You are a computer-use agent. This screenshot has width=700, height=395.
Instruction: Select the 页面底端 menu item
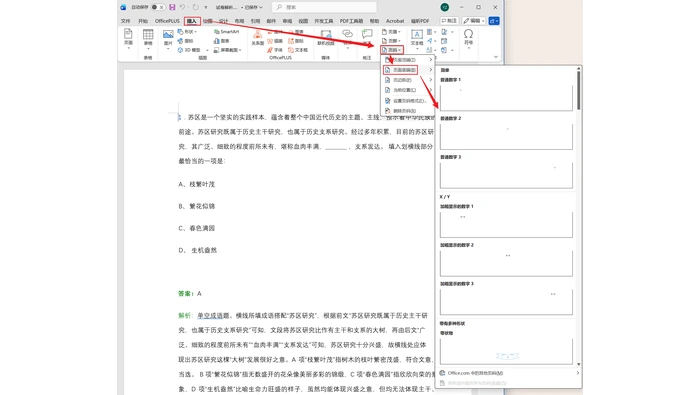coord(408,70)
